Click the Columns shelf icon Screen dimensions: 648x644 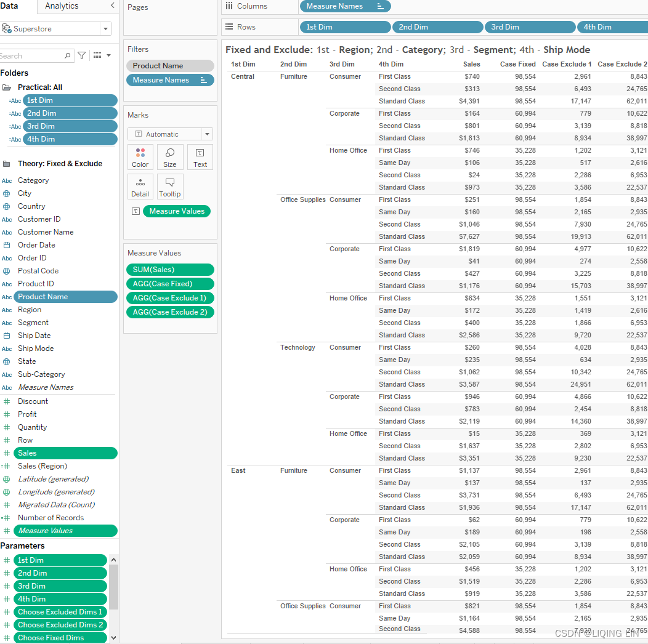coord(229,6)
